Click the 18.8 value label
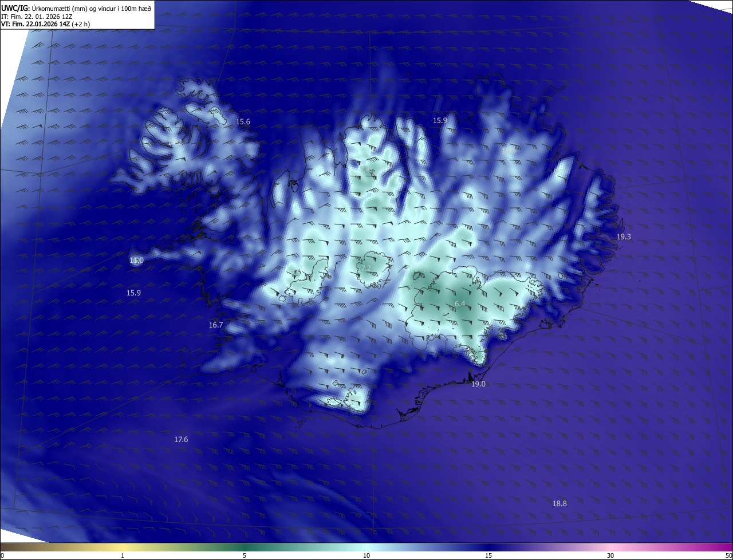 [x=559, y=504]
